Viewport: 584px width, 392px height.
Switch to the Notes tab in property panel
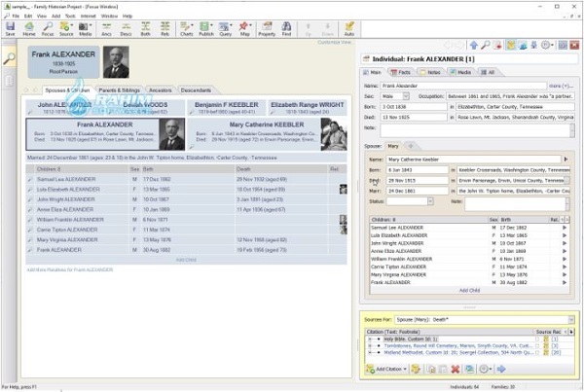click(430, 72)
